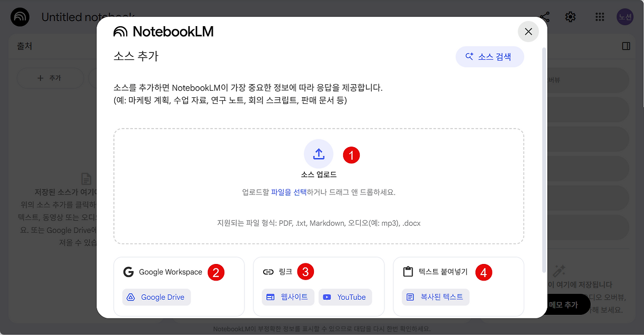Screen dimensions: 644x335
Task: Click the supported file formats text
Action: point(318,223)
